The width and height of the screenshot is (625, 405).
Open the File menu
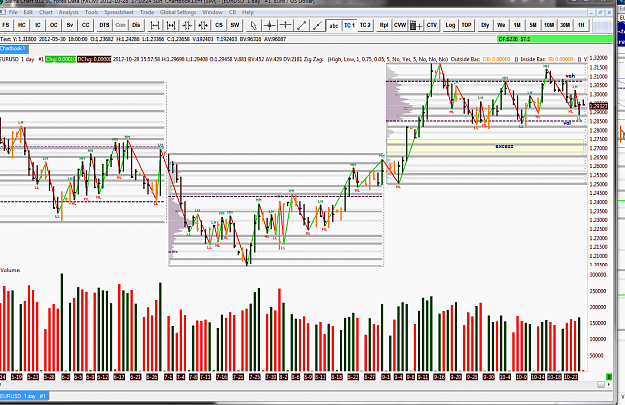[x=13, y=12]
